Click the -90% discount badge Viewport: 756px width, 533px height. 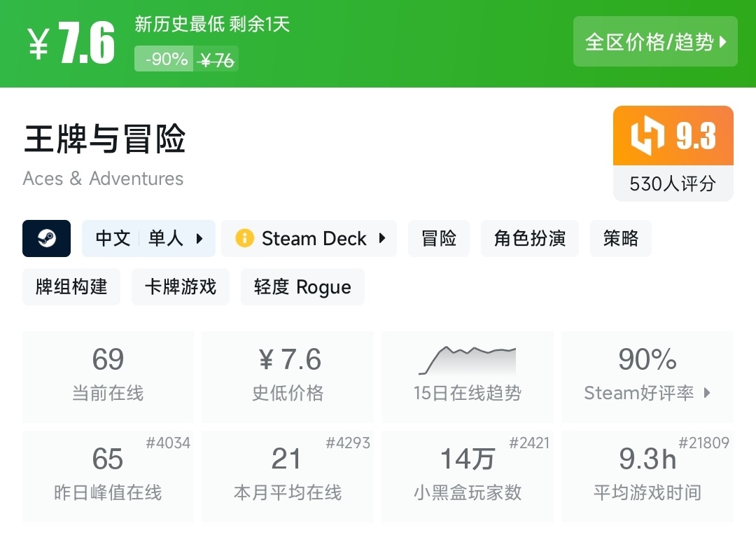point(167,60)
